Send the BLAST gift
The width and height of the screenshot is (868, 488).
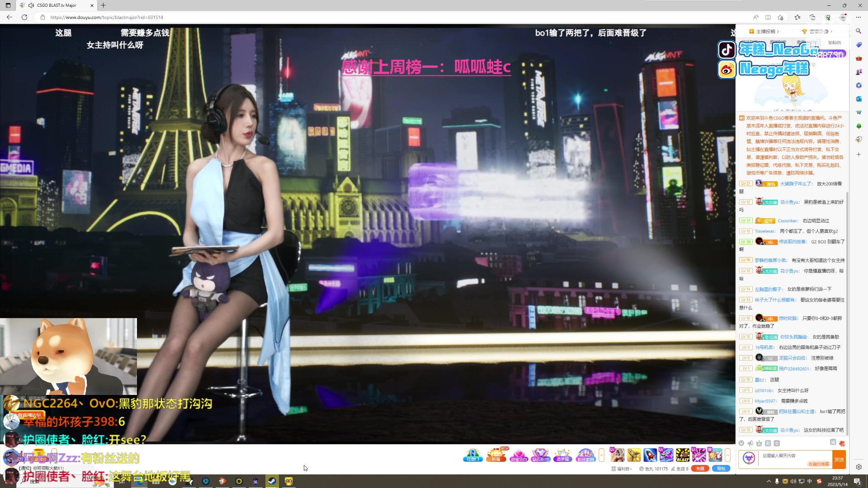click(x=683, y=455)
